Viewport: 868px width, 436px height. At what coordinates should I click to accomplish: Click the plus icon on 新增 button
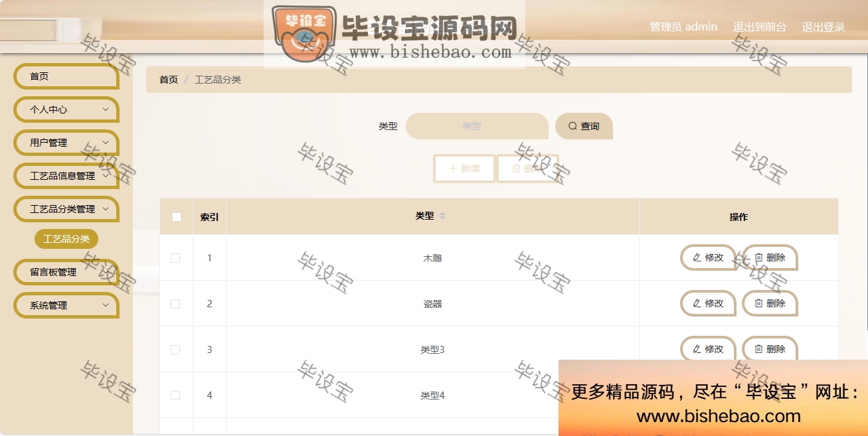coord(453,169)
